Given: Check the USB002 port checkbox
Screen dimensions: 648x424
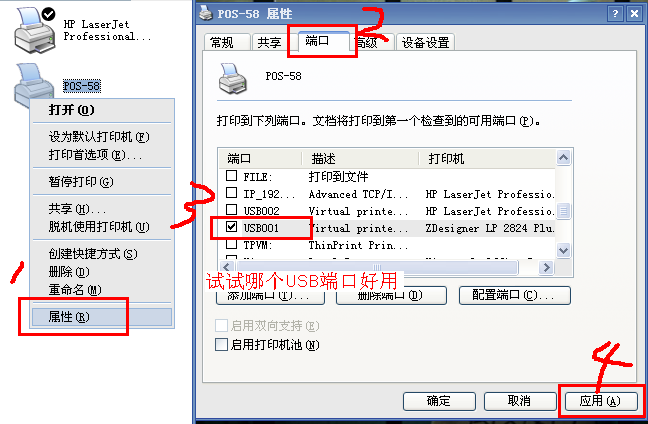Looking at the screenshot, I should click(231, 210).
